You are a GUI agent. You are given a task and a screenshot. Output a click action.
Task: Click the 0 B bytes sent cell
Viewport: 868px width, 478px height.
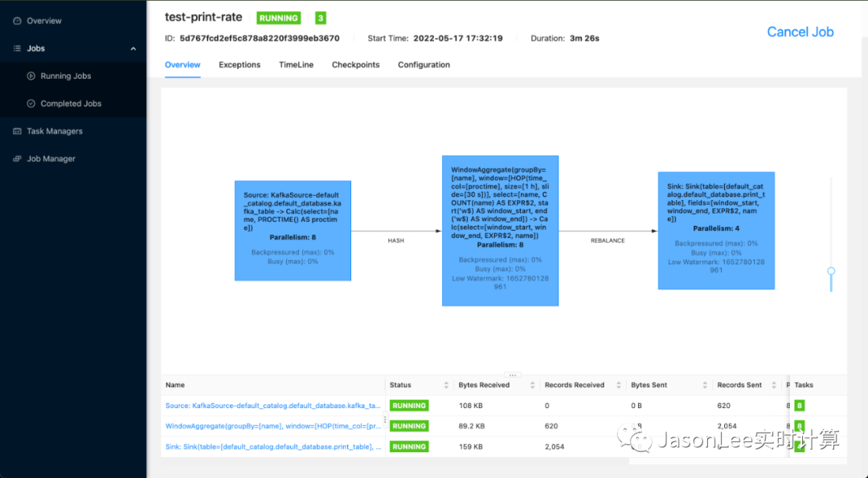coord(636,406)
